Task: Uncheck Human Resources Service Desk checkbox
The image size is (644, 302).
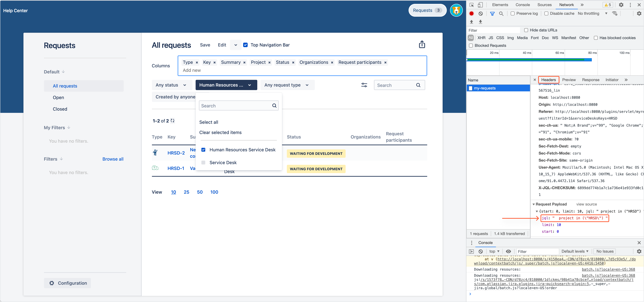Action: [x=203, y=150]
